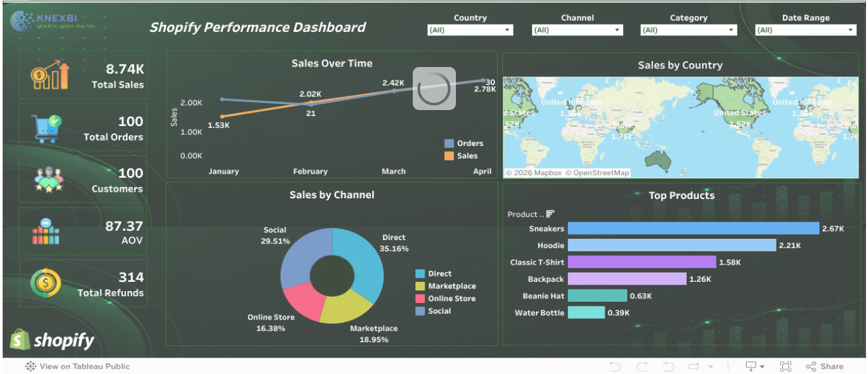
Task: Select Orders color swatch in line legend
Action: 449,143
